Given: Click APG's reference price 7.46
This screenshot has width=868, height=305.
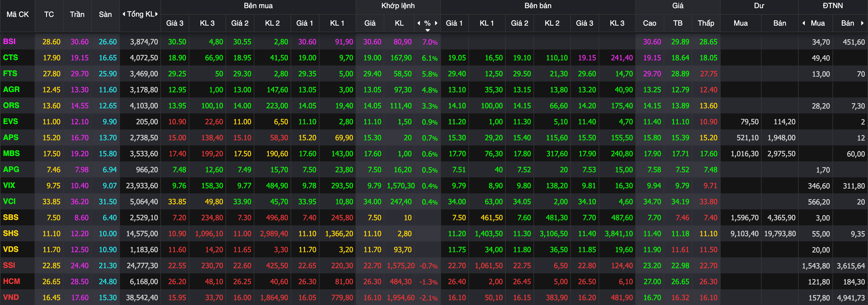Looking at the screenshot, I should point(54,170).
